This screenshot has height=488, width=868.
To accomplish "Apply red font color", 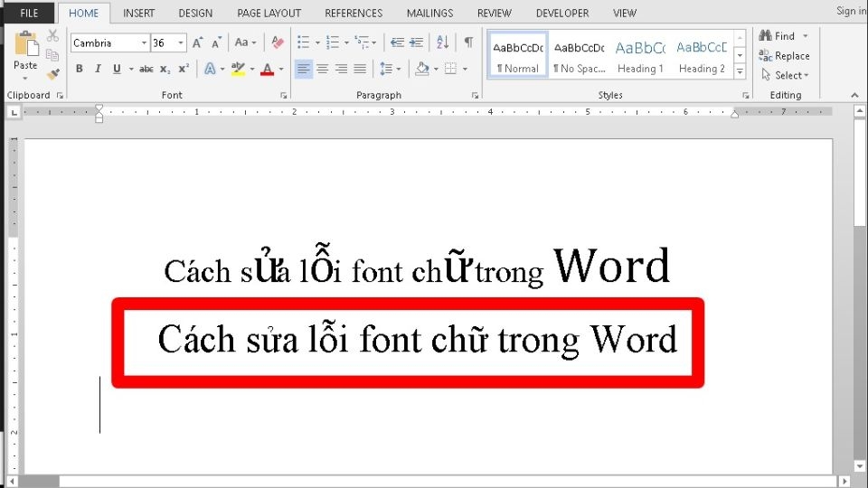I will 268,70.
